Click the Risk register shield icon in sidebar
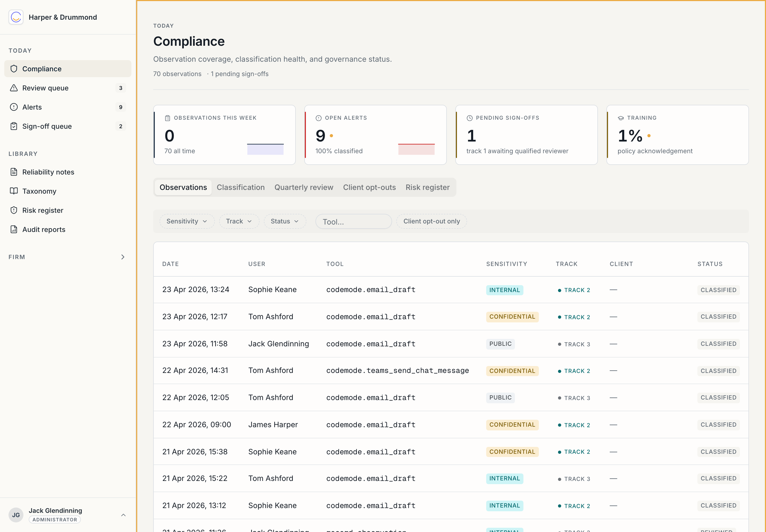The image size is (766, 532). pos(14,210)
